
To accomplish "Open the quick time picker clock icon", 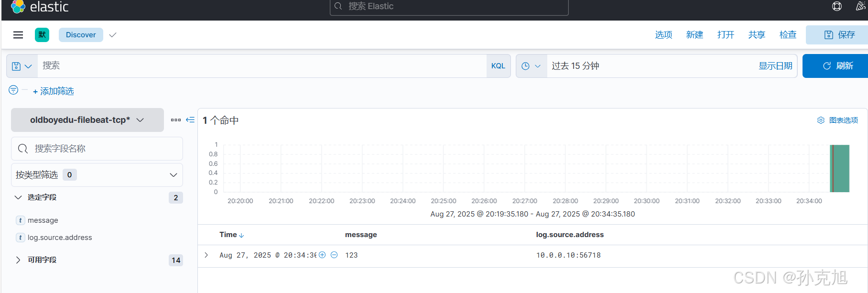I will coord(531,66).
